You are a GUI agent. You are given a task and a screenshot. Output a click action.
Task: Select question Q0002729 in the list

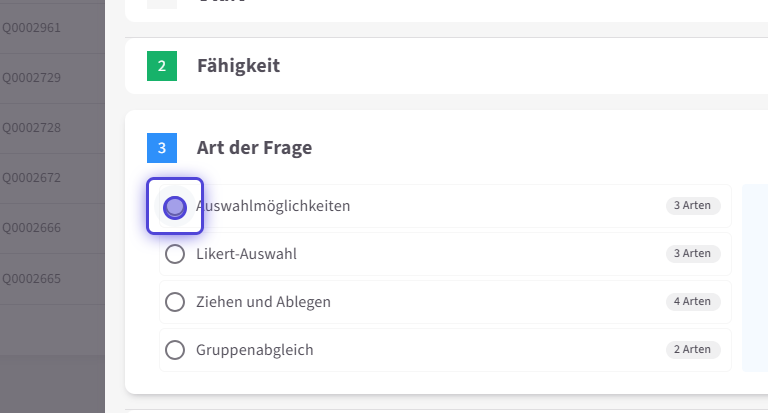pyautogui.click(x=32, y=78)
